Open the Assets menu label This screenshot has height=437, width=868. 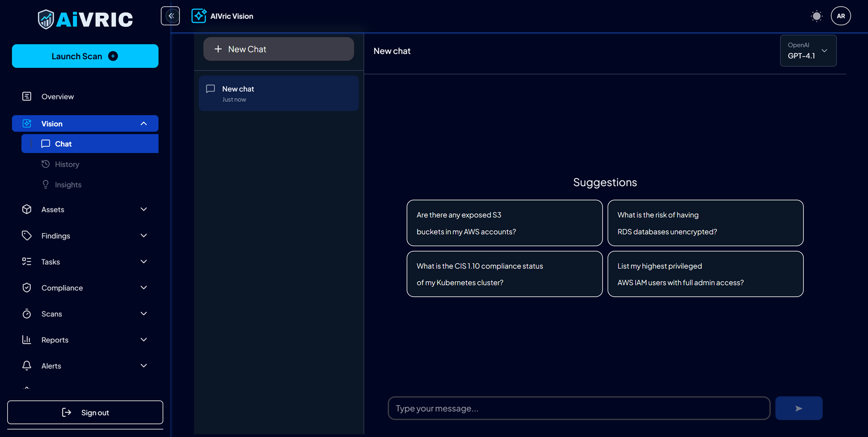point(53,209)
